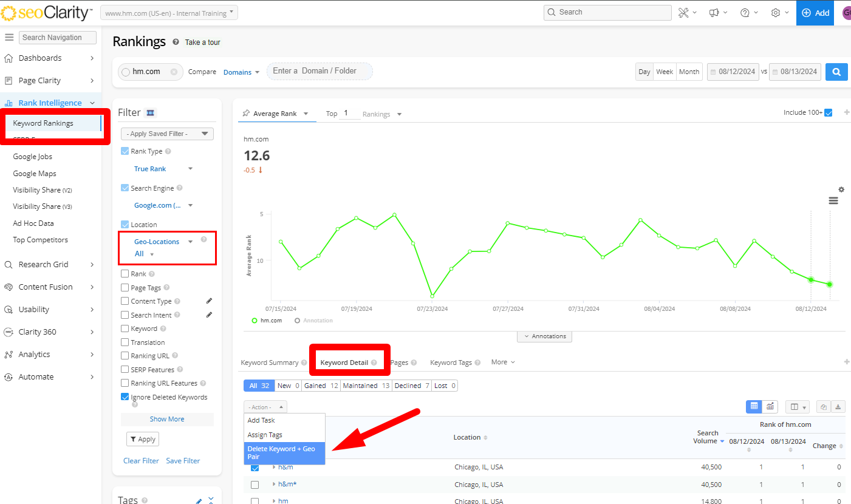Click Show More filters button
The height and width of the screenshot is (504, 851).
click(x=167, y=419)
